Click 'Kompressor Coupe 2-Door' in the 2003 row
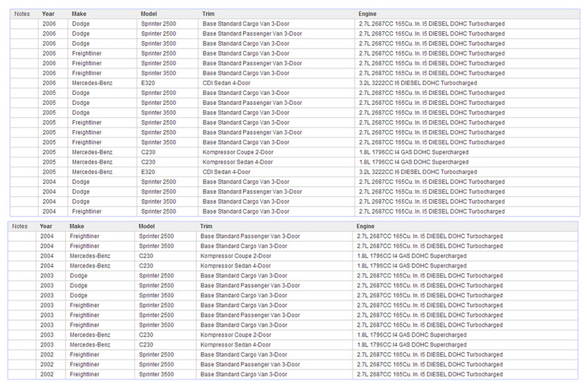This screenshot has width=588, height=387. click(x=236, y=335)
